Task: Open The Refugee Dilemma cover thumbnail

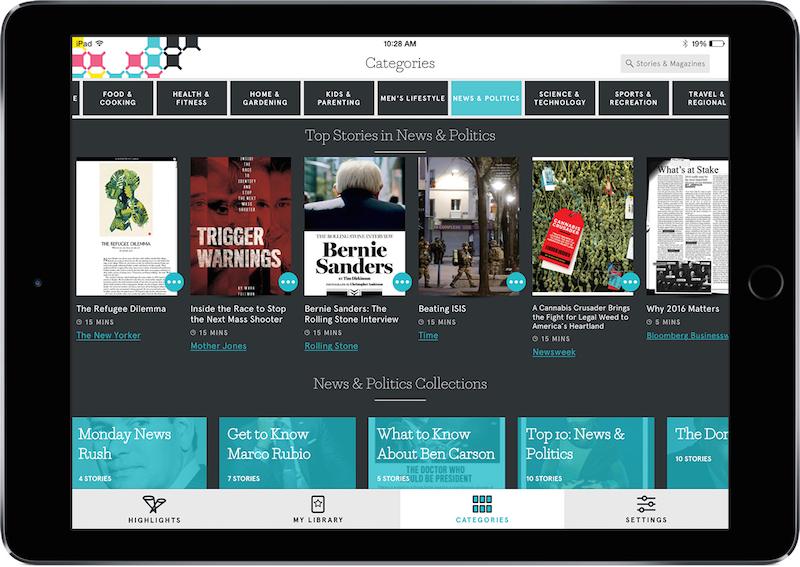Action: point(127,226)
